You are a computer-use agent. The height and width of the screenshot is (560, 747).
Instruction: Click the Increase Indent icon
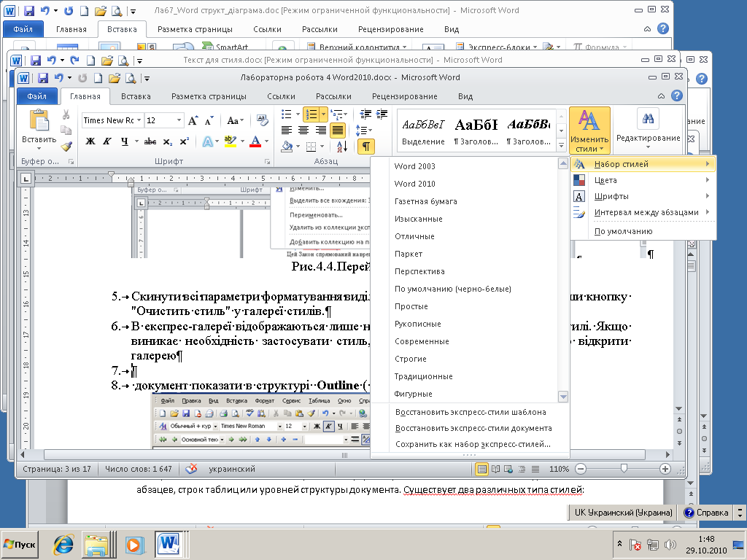click(382, 114)
